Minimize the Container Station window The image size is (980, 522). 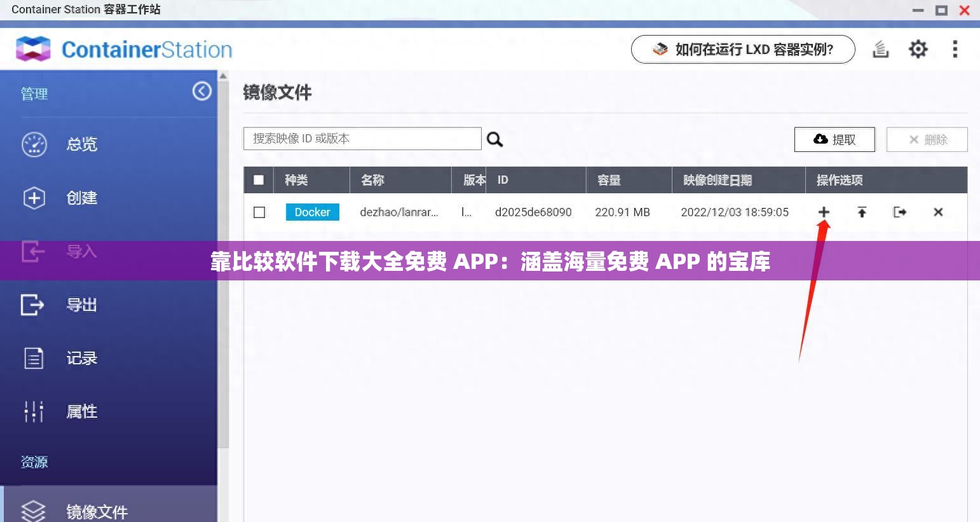[918, 10]
